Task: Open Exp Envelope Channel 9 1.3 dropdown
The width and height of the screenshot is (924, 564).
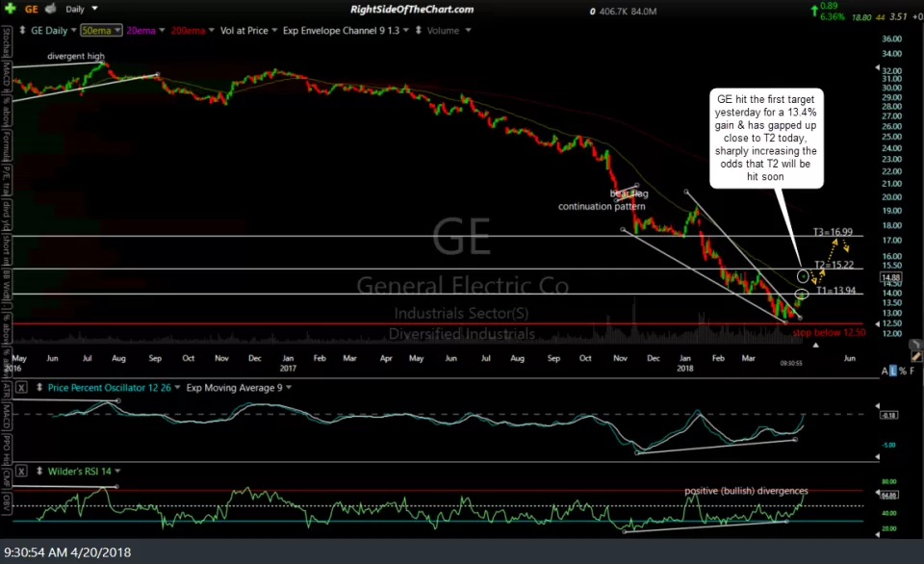Action: [x=406, y=30]
